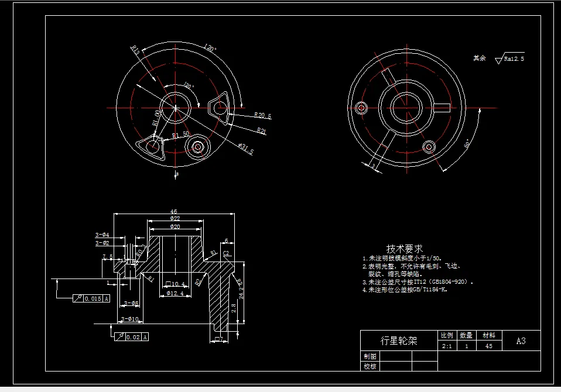Image resolution: width=561 pixels, height=392 pixels.
Task: Click the "45" material value
Action: 489,346
